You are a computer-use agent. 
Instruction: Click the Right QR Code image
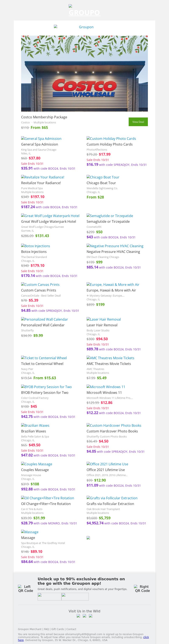coord(142,589)
